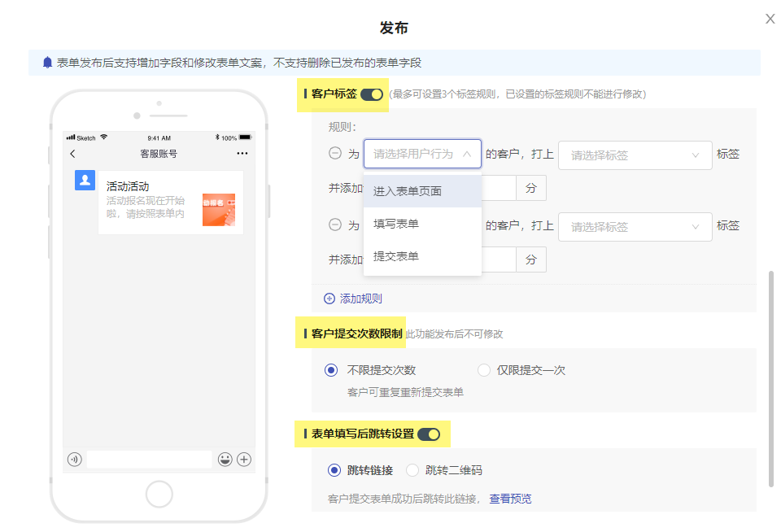Click the 发布 dialog title

pyautogui.click(x=394, y=28)
